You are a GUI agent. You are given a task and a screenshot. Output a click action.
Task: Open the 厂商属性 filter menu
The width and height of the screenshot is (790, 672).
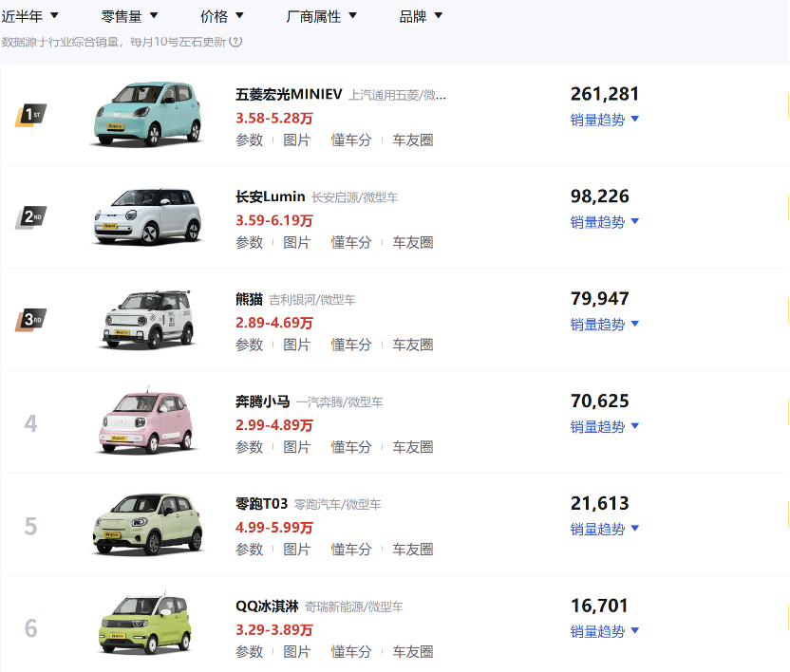pos(322,15)
